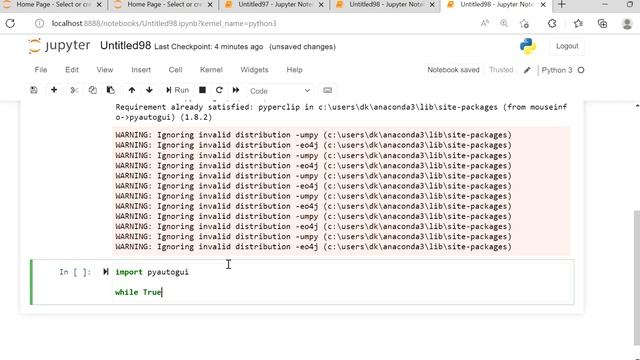Click the Trusted notebook indicator
640x360 pixels.
(x=501, y=70)
